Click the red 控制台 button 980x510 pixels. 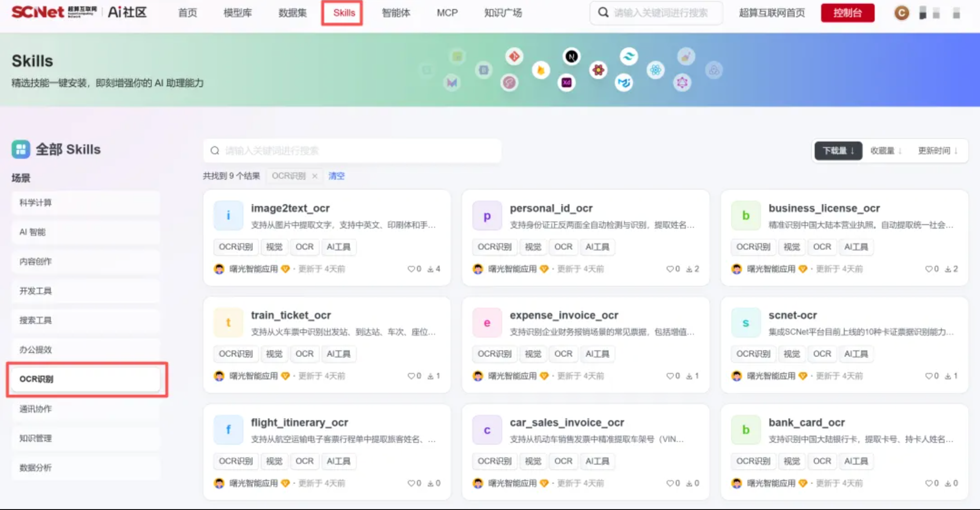point(847,13)
